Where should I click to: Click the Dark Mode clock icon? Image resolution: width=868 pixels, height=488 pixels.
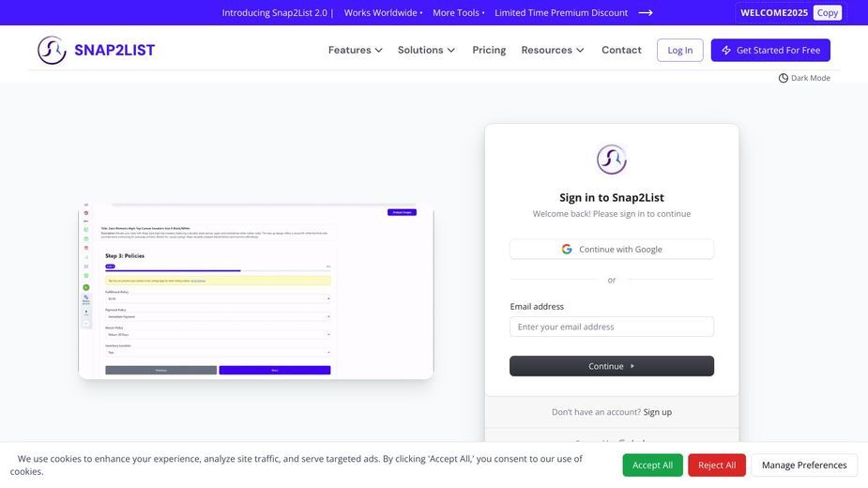[783, 78]
